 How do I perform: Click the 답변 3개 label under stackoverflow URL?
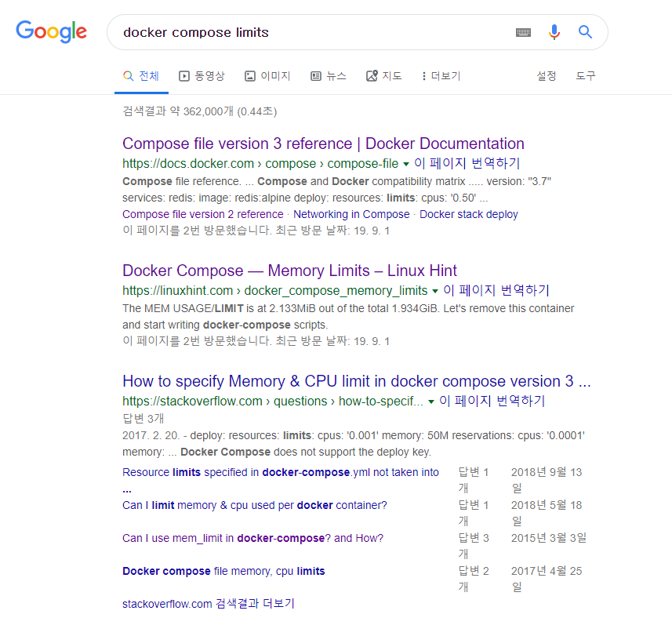coord(143,419)
